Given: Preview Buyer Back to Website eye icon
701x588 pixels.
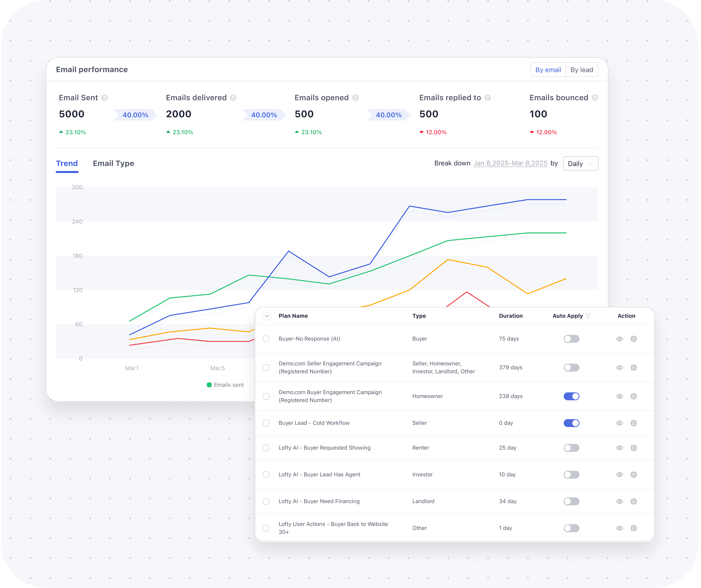Looking at the screenshot, I should coord(620,528).
